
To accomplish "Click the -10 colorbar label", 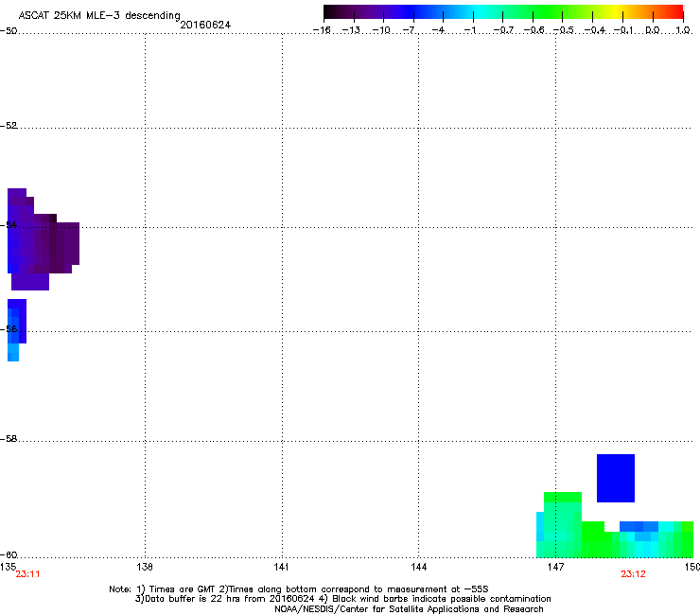I will [381, 30].
